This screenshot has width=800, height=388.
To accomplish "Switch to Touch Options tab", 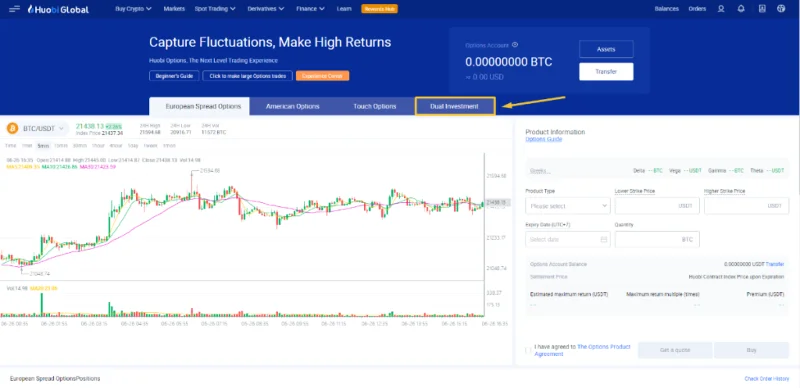I will click(374, 106).
